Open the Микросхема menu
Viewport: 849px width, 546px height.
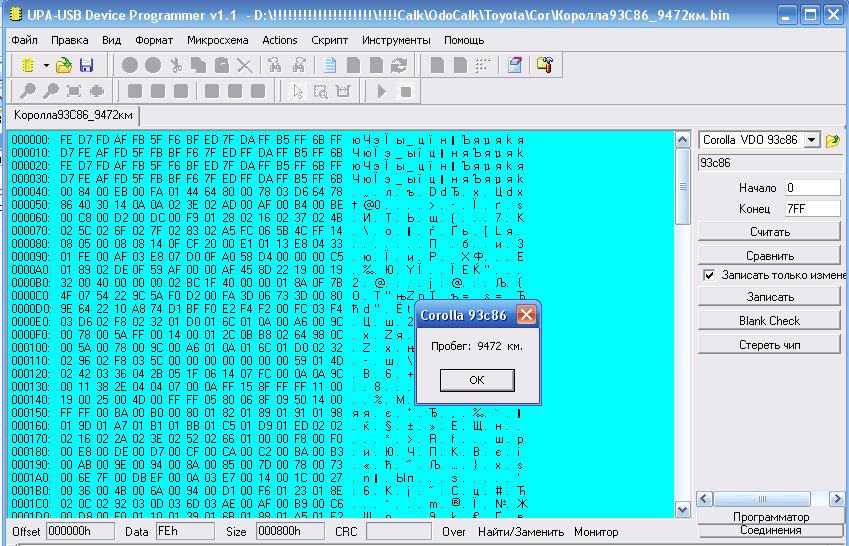pos(218,40)
